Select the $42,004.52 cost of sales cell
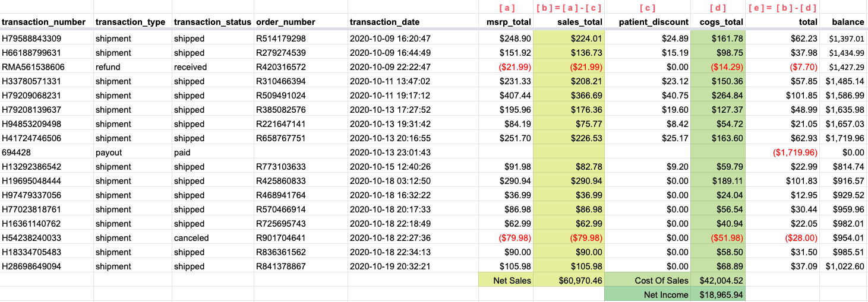 pyautogui.click(x=718, y=281)
